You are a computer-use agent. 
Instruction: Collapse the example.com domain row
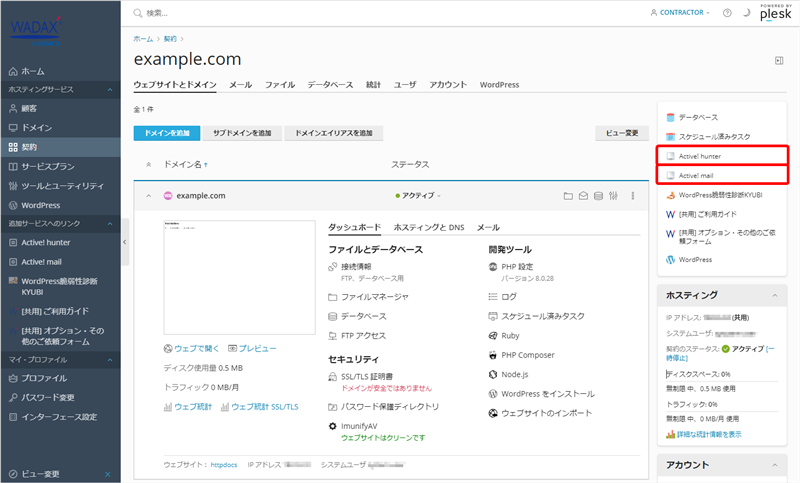pos(149,196)
